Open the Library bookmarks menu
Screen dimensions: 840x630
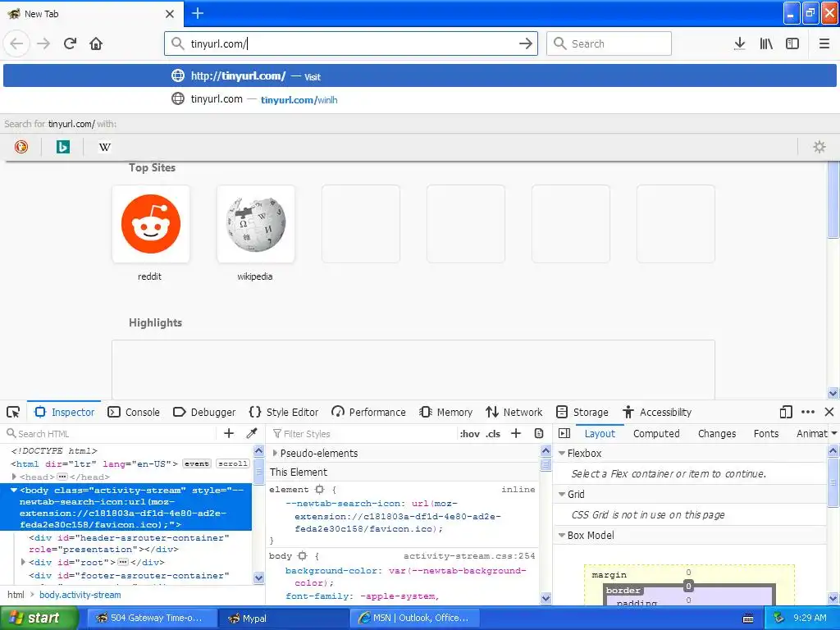tap(766, 43)
